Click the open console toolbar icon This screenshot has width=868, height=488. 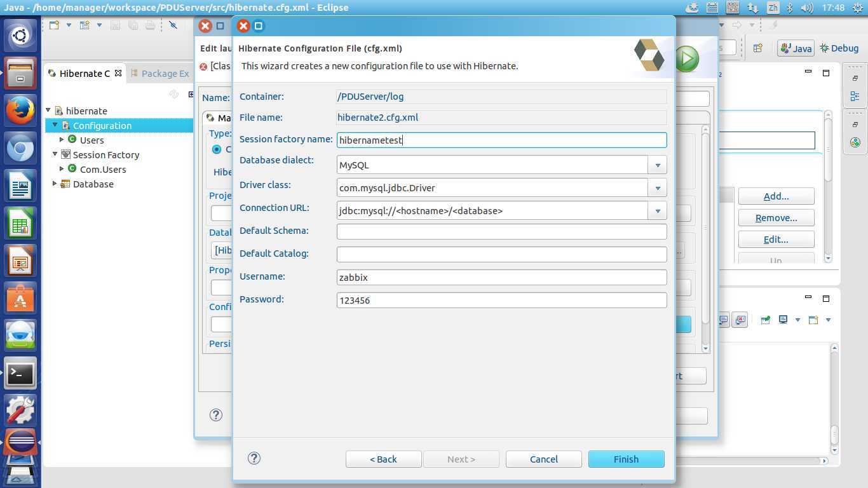(x=813, y=320)
